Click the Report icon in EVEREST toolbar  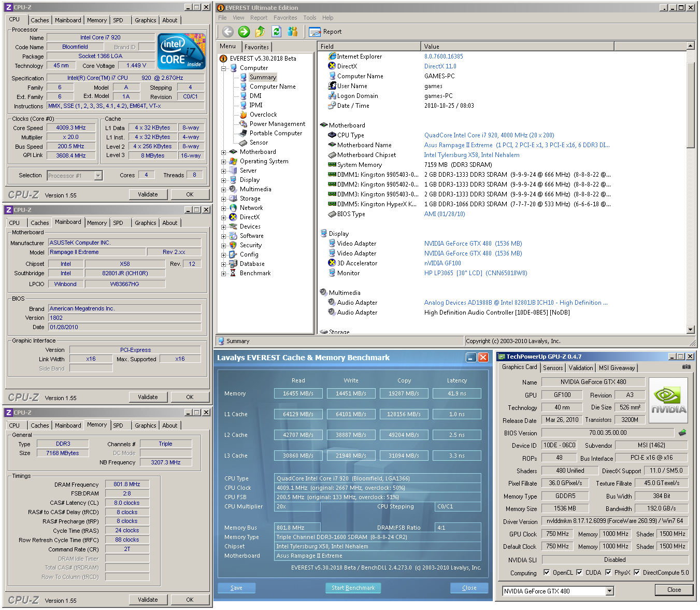315,32
